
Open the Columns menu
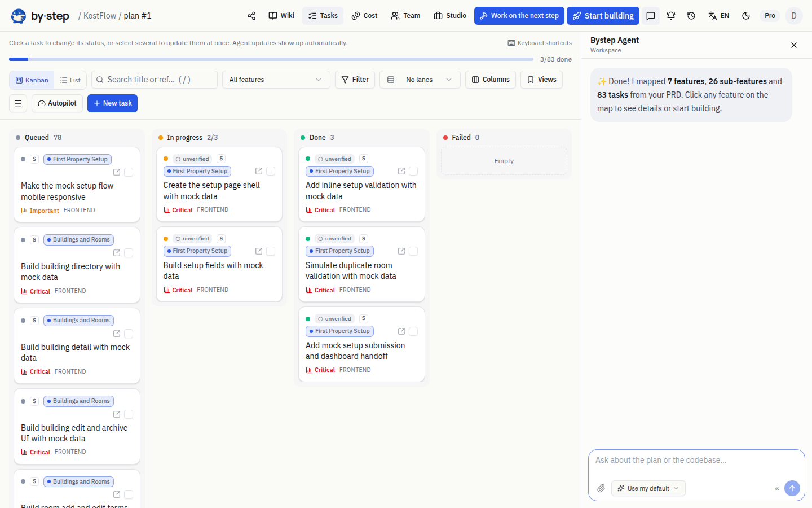click(x=491, y=80)
